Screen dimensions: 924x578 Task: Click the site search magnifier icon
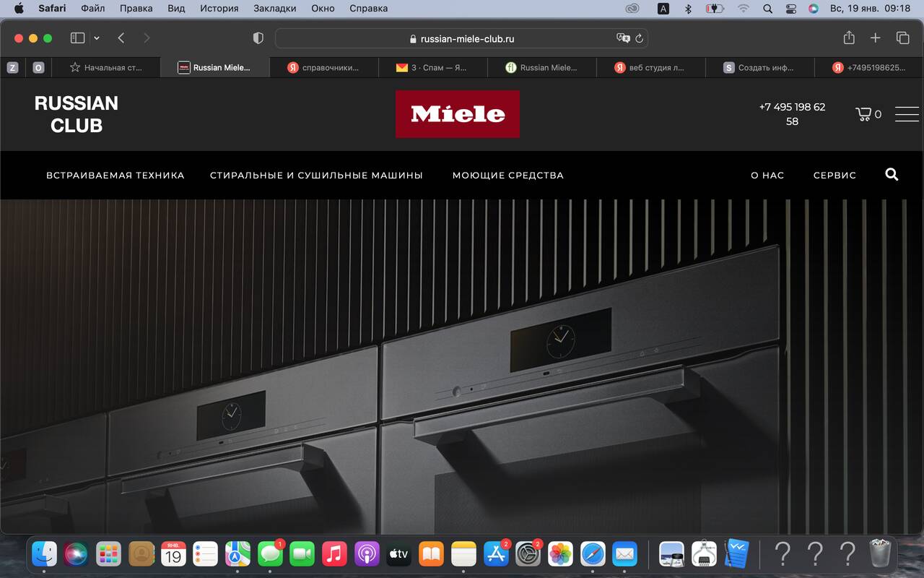click(892, 174)
